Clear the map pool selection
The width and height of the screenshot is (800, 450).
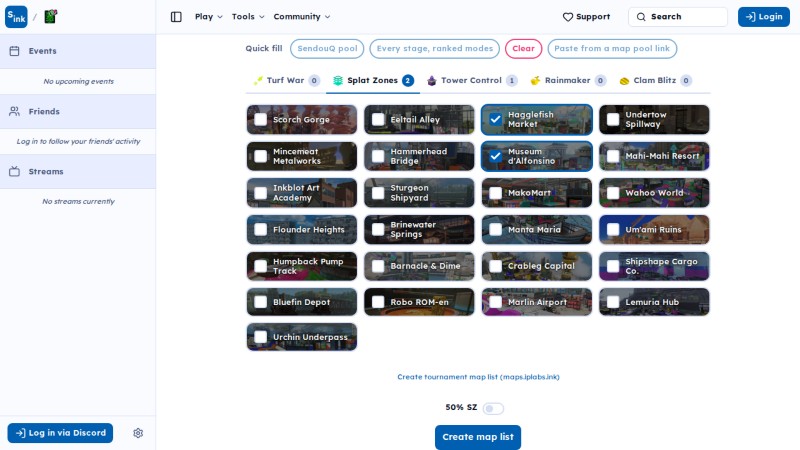[523, 48]
